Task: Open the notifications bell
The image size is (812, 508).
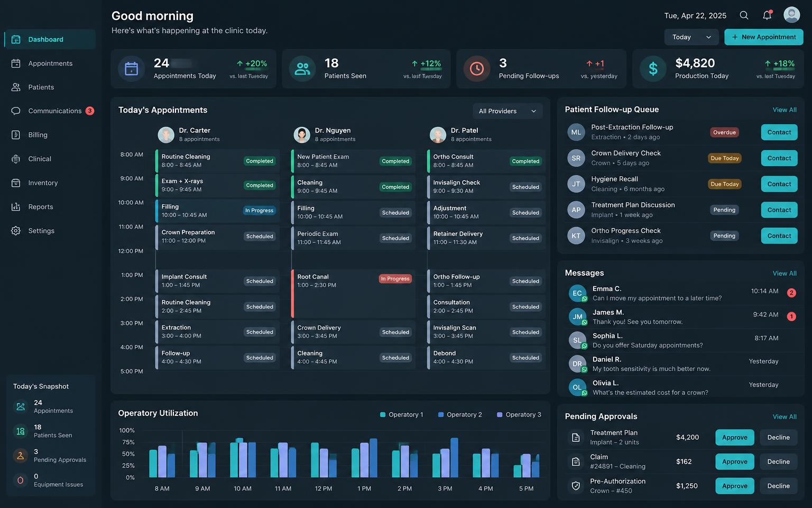Action: click(x=767, y=15)
